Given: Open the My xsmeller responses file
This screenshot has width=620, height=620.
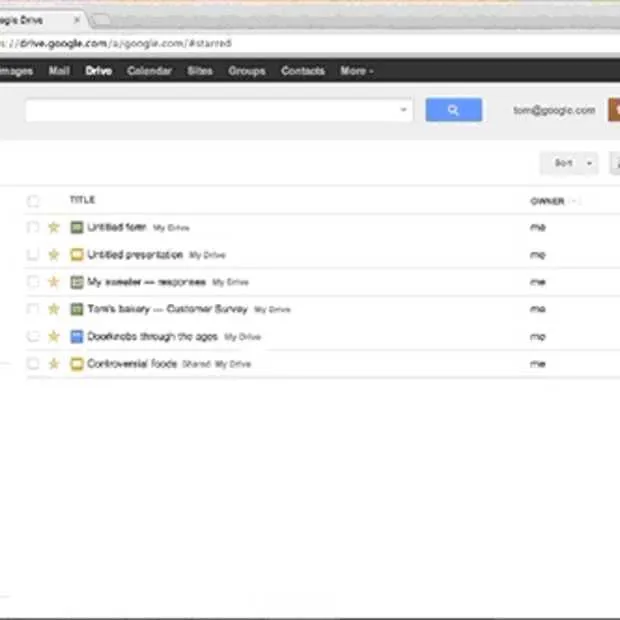Looking at the screenshot, I should (x=146, y=282).
